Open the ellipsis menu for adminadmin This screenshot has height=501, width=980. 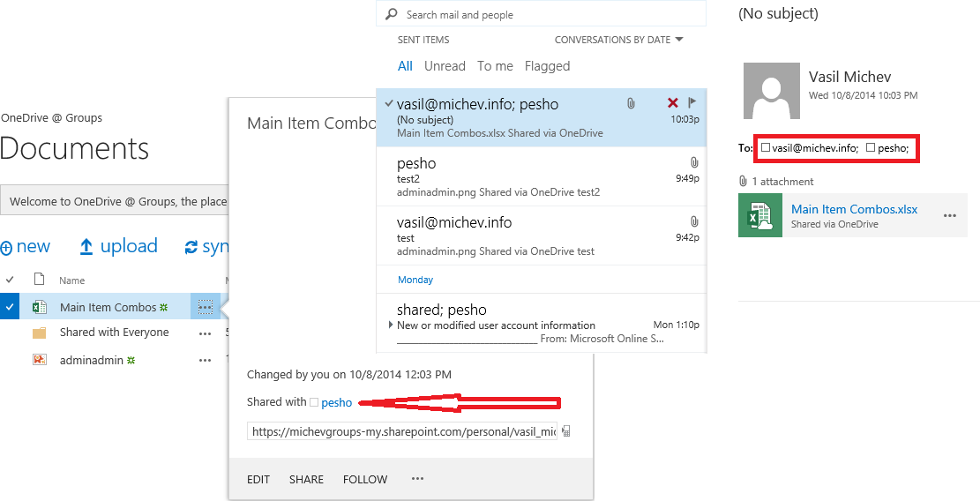click(x=205, y=360)
